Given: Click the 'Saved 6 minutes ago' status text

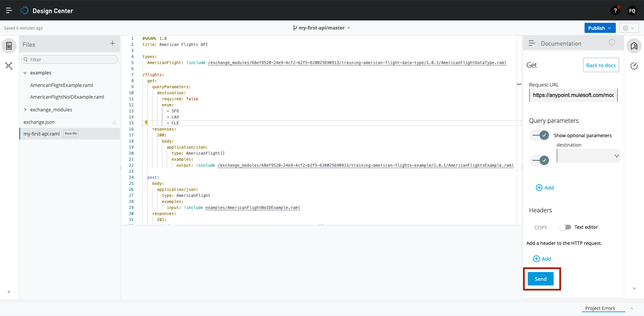Looking at the screenshot, I should click(24, 28).
